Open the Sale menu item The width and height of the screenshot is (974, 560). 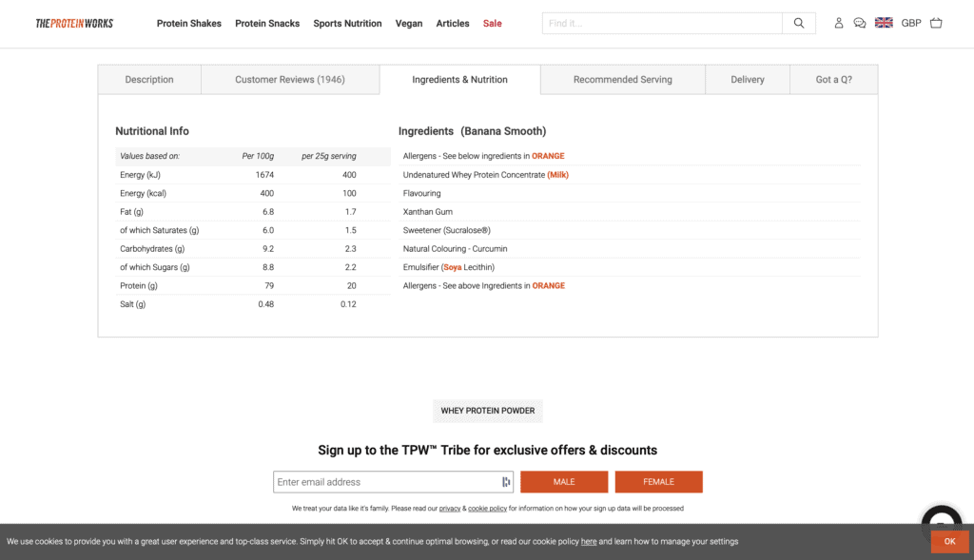492,24
